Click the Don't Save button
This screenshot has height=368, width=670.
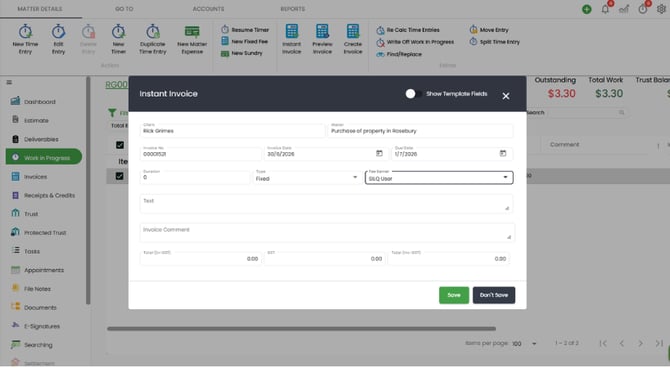[494, 295]
